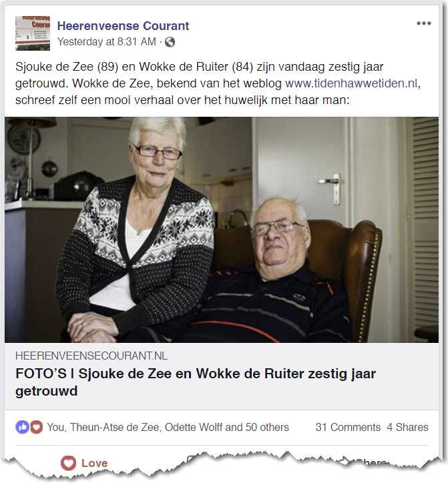The width and height of the screenshot is (448, 483).
Task: Open the post timestamp Yesterday at 8:31 AM
Action: coord(107,41)
